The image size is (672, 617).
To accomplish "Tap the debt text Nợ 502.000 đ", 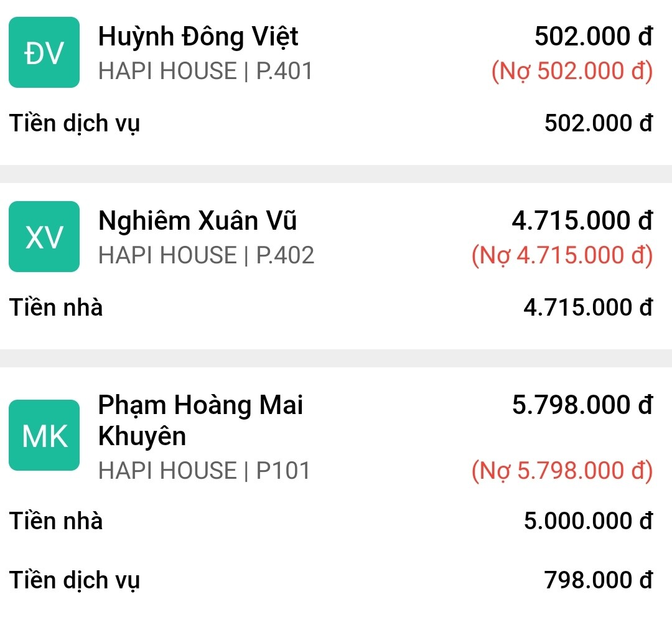I will pyautogui.click(x=572, y=71).
